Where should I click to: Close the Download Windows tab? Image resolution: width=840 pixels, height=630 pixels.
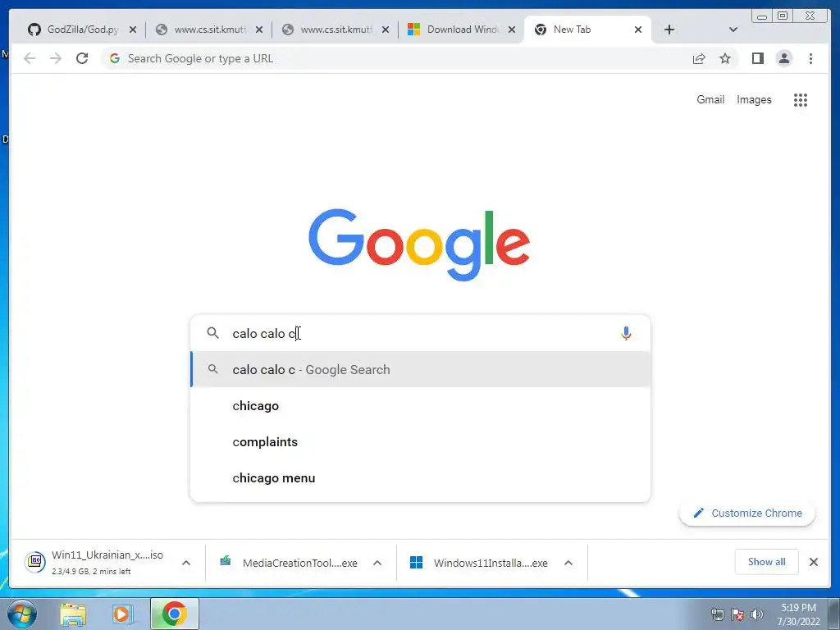pos(512,30)
